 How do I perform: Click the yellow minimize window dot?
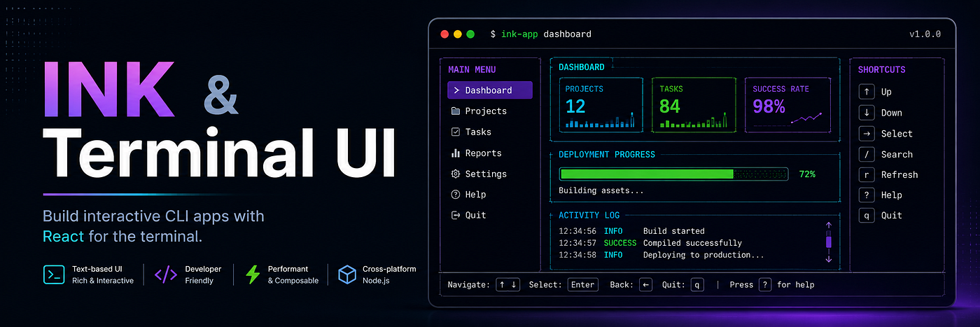(x=458, y=34)
